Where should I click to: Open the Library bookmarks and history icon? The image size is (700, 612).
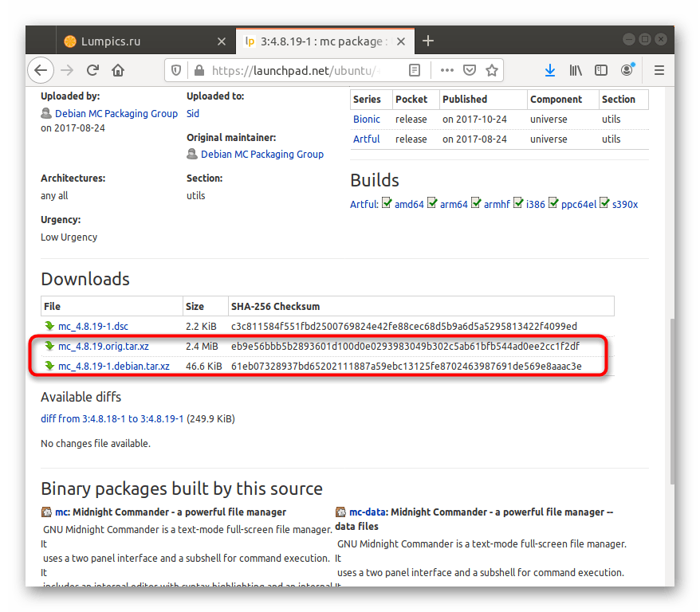point(576,70)
